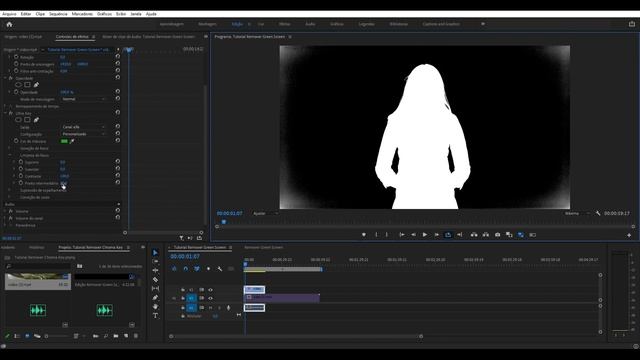Select the Type tool
640x360 pixels.
(x=155, y=316)
